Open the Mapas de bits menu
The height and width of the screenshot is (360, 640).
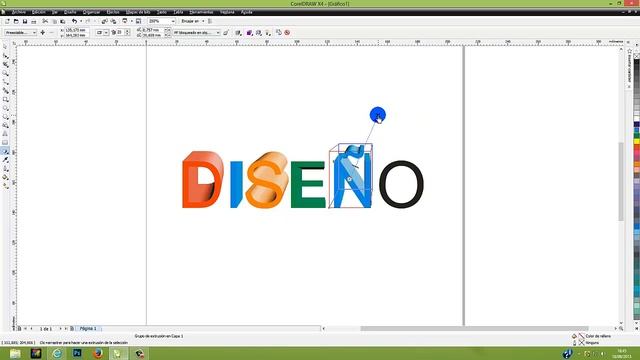[138, 12]
